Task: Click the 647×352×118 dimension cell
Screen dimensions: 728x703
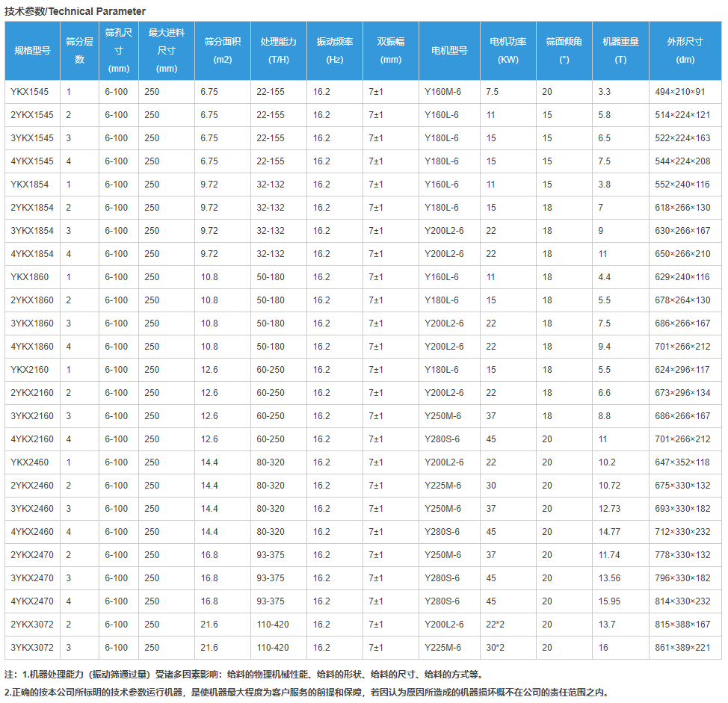Action: point(682,462)
